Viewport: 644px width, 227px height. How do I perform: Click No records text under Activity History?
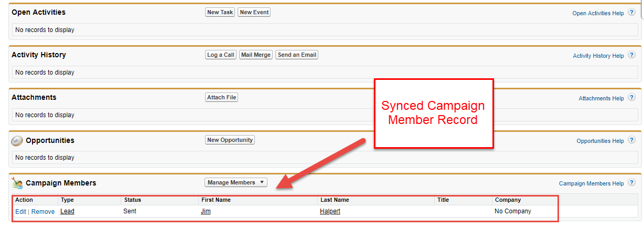pos(45,73)
